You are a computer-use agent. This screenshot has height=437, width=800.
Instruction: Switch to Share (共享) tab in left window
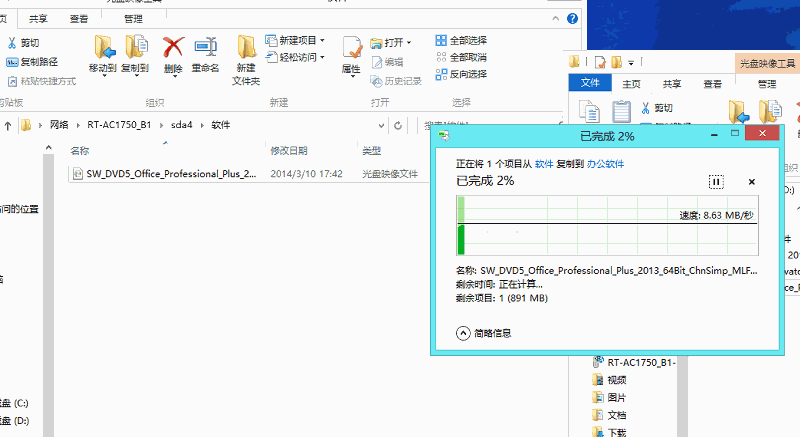38,19
